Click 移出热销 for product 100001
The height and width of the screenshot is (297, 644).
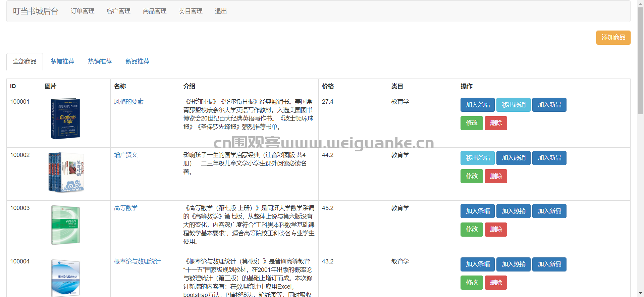coord(514,105)
